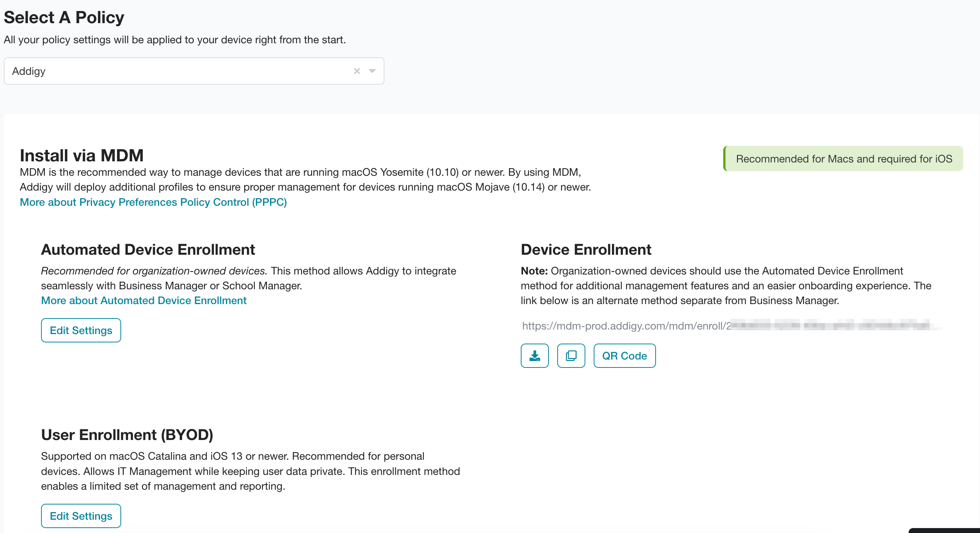Deselect the Addigy policy using the clear control
Image resolution: width=980 pixels, height=533 pixels.
[357, 71]
